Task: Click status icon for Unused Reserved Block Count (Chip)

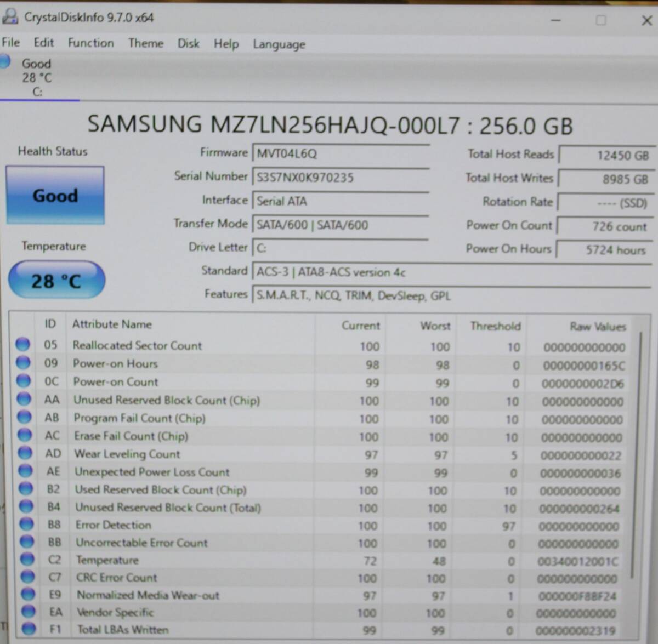Action: click(x=24, y=398)
